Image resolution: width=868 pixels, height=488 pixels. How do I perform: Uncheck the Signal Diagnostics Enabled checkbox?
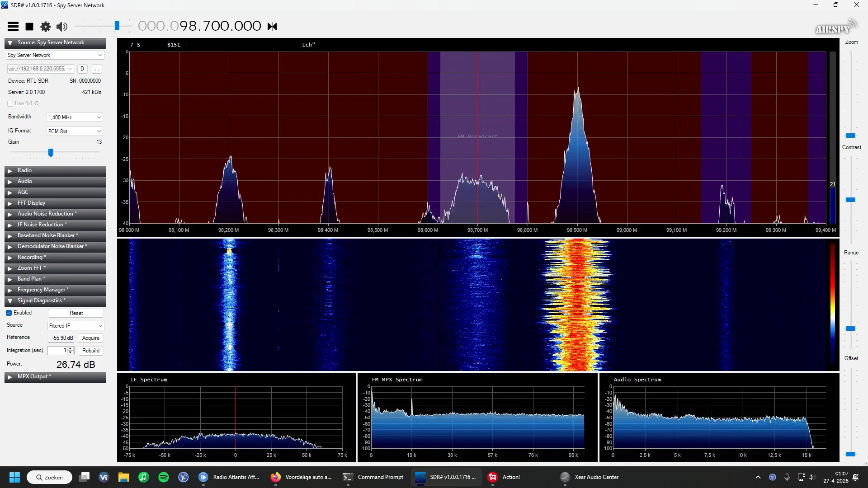click(9, 313)
